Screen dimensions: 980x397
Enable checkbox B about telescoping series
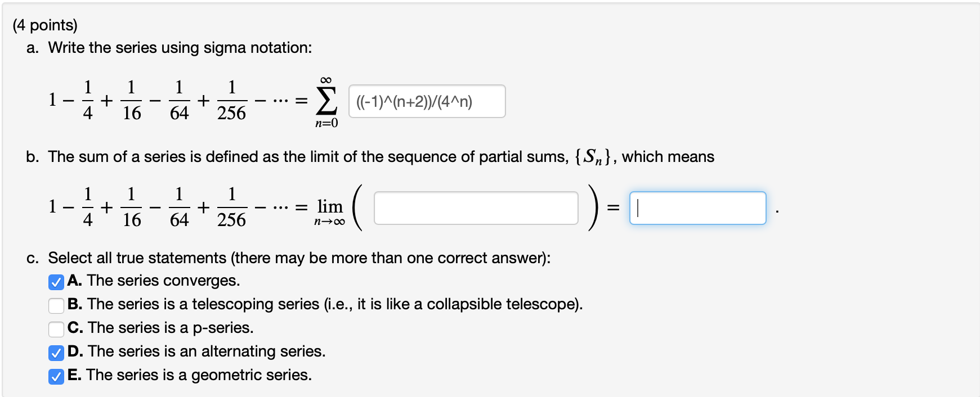(56, 306)
